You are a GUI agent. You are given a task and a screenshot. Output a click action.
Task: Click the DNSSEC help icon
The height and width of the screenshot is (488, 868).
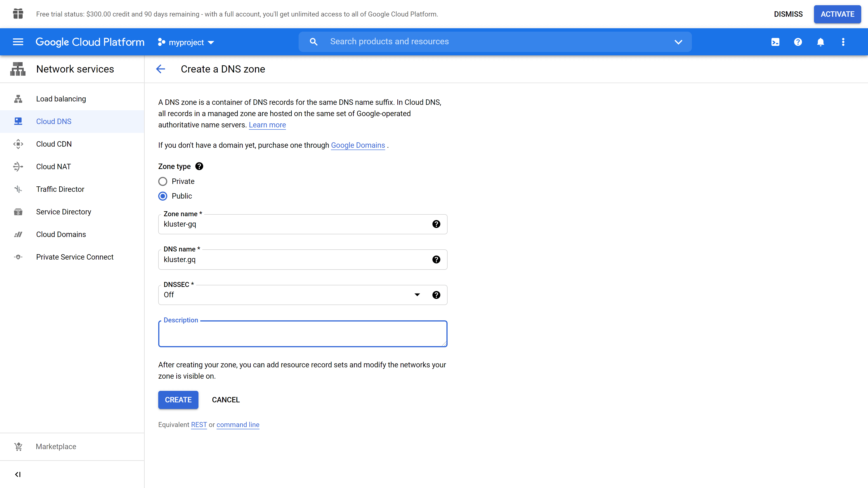pyautogui.click(x=436, y=295)
